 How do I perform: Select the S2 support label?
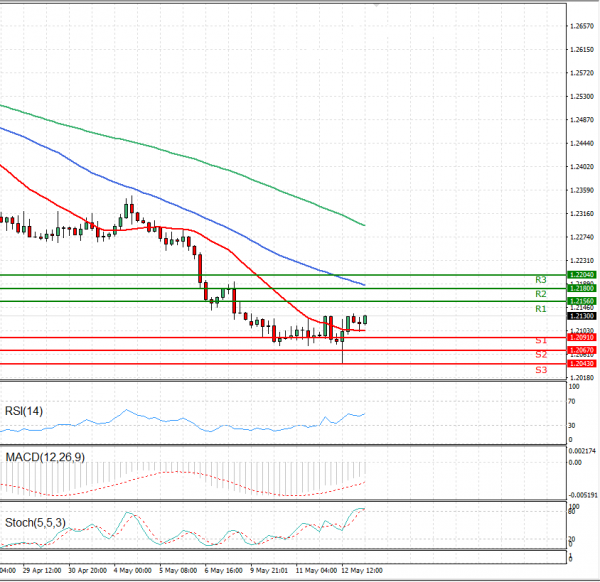point(541,355)
